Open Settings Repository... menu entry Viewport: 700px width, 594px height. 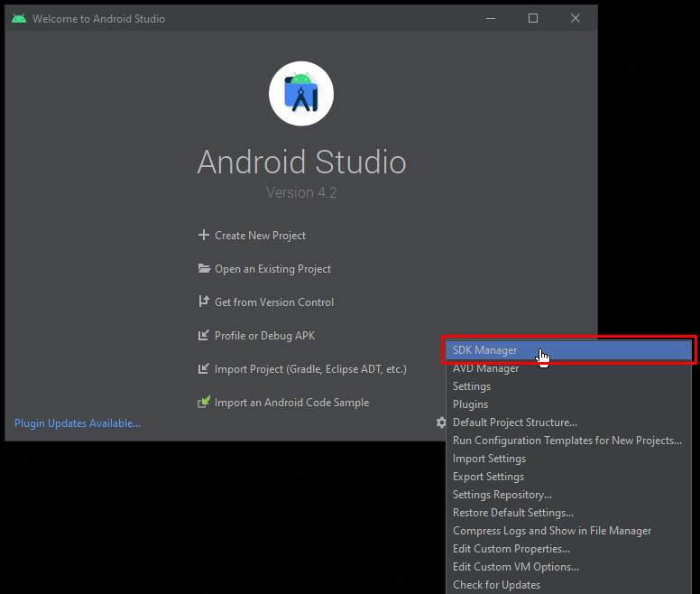568,495
